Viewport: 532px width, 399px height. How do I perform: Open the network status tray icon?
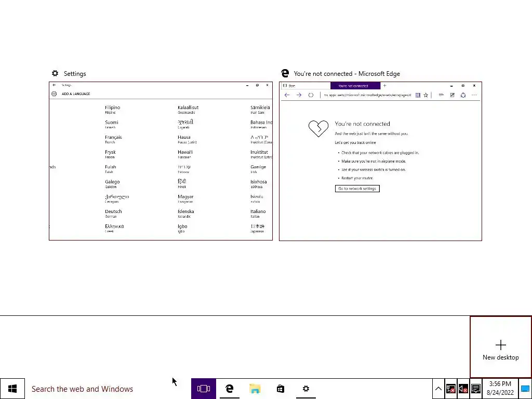click(450, 389)
